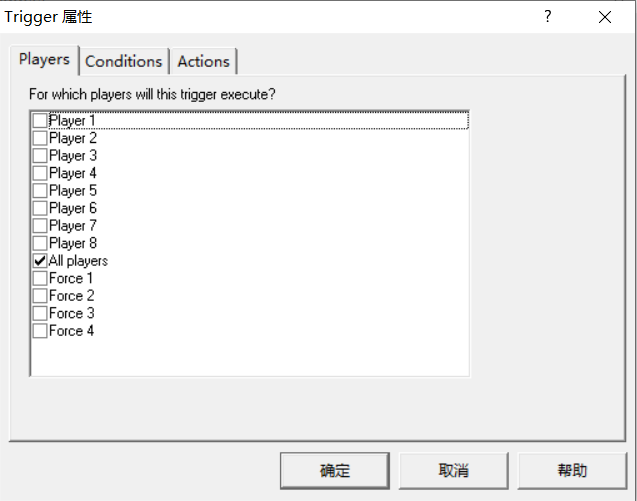Image resolution: width=637 pixels, height=501 pixels.
Task: Enable Player 6 checkbox
Action: coord(40,208)
